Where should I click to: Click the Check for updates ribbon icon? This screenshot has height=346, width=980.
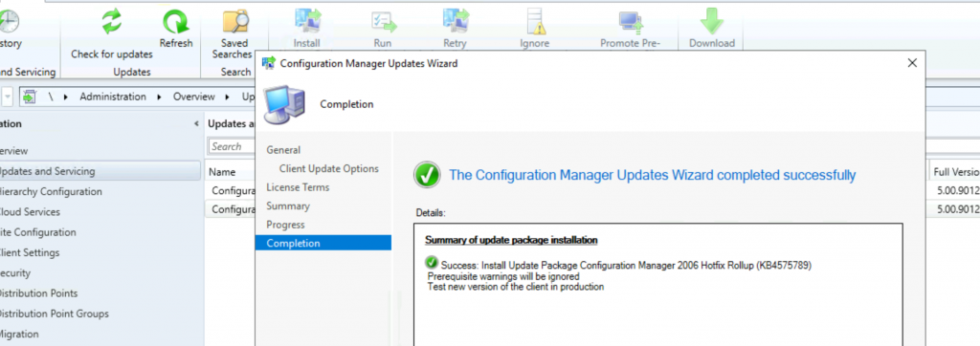tap(111, 22)
